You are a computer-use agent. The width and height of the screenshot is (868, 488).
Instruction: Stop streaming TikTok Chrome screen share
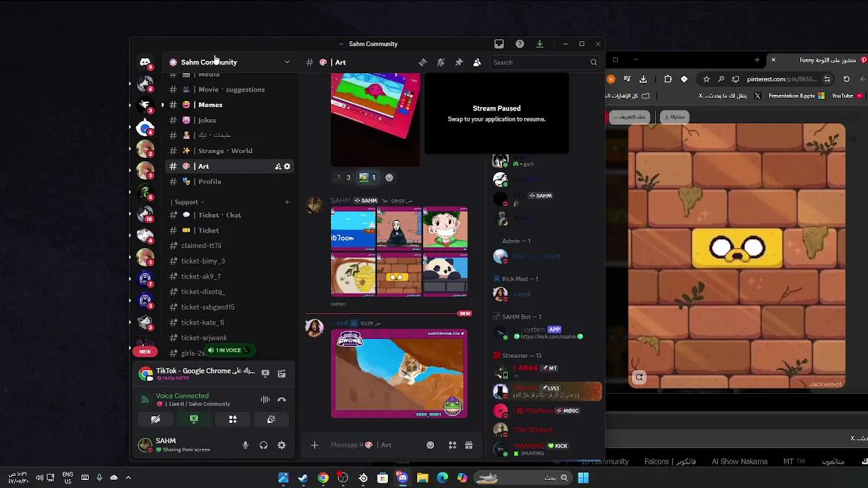pyautogui.click(x=265, y=373)
